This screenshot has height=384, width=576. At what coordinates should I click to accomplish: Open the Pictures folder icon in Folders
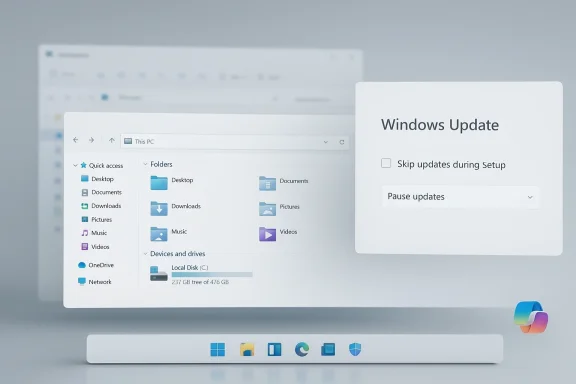point(267,208)
